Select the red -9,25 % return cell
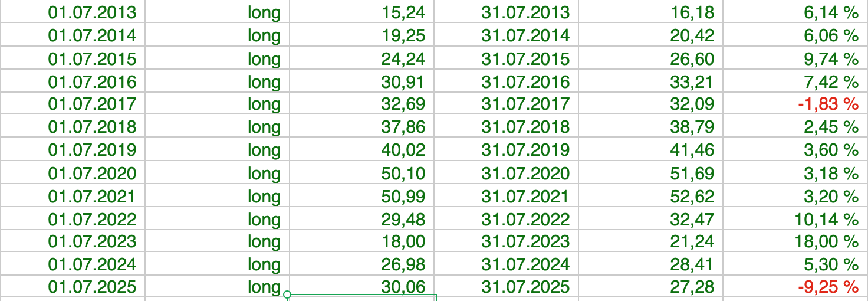This screenshot has height=301, width=868. (827, 287)
